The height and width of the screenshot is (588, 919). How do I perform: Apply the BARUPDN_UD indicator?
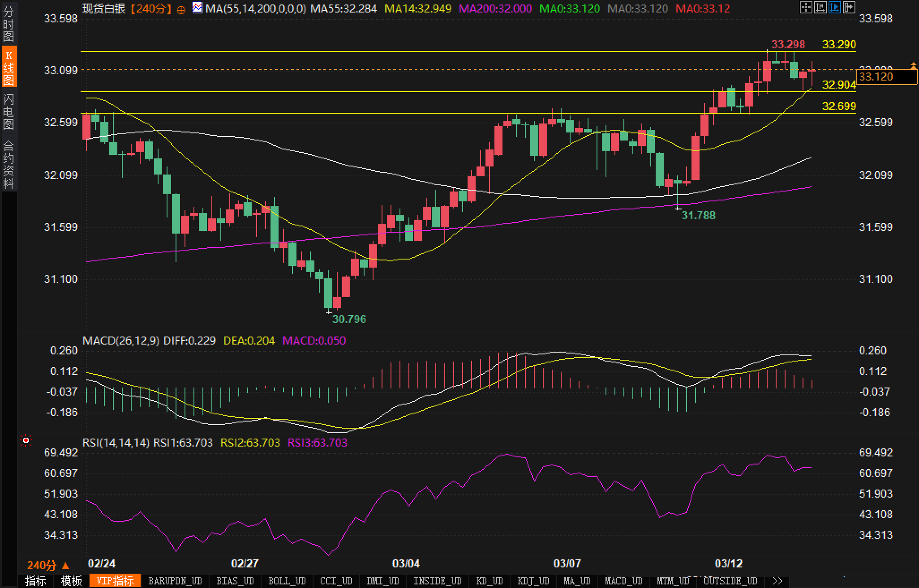pos(175,581)
